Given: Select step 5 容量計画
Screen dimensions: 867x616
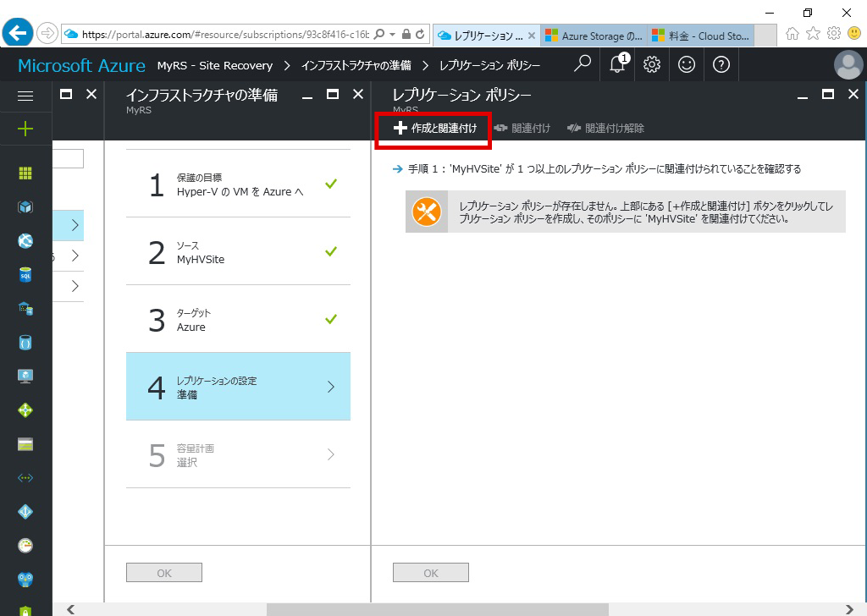Looking at the screenshot, I should point(238,454).
